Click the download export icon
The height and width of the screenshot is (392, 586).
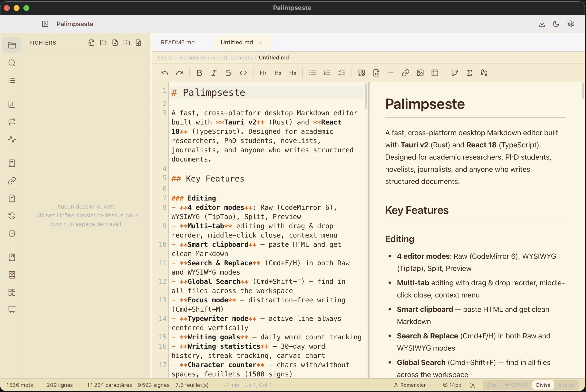click(542, 24)
